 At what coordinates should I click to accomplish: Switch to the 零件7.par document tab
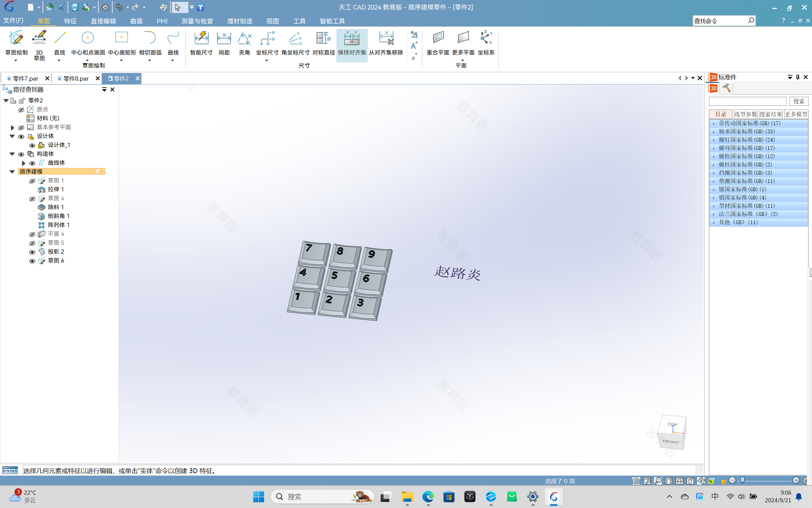[25, 78]
